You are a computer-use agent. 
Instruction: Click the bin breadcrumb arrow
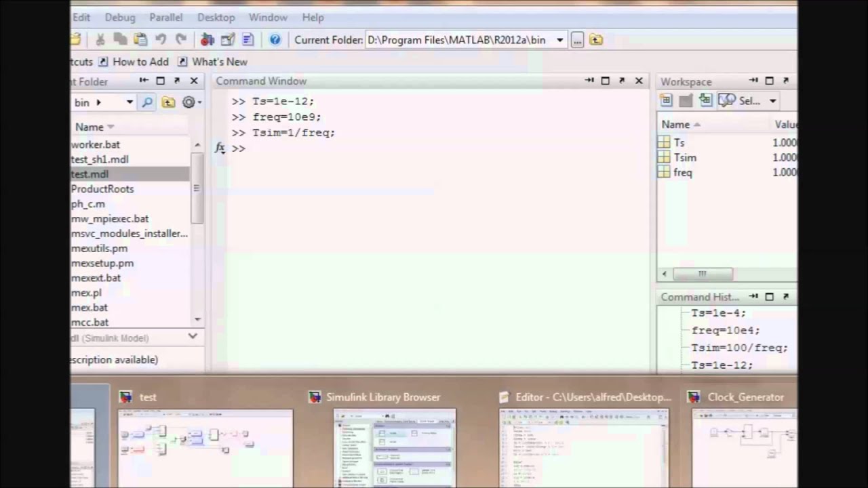coord(98,102)
